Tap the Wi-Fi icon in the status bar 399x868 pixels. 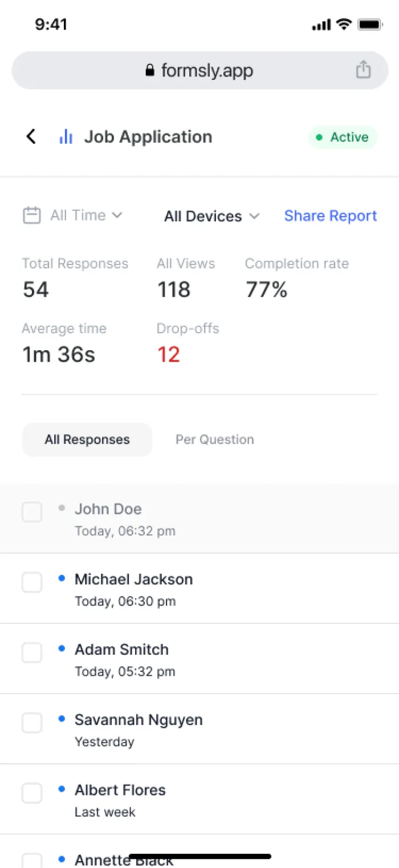(x=344, y=25)
